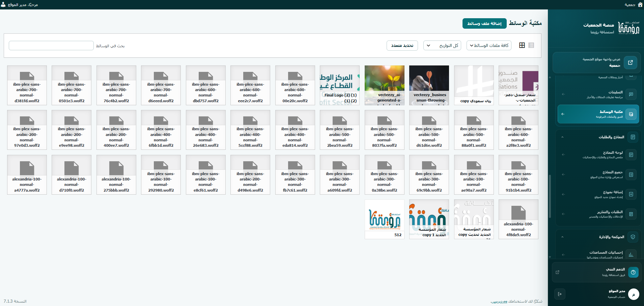
Task: Click the بحث في الوسائط search field
Action: point(51,46)
